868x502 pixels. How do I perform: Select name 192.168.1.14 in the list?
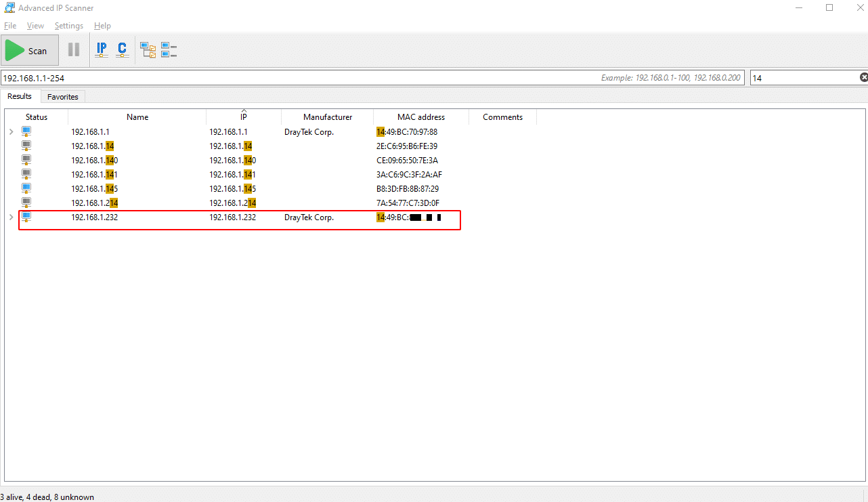point(93,146)
